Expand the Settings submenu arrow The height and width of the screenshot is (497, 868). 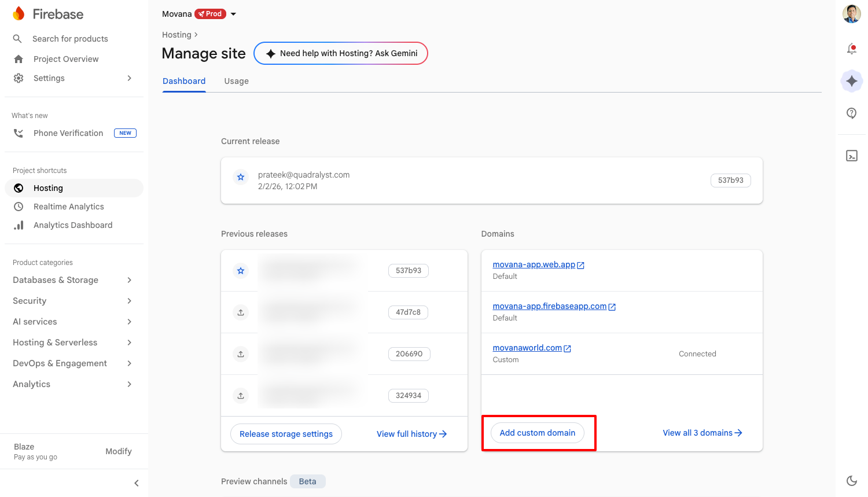pyautogui.click(x=130, y=78)
